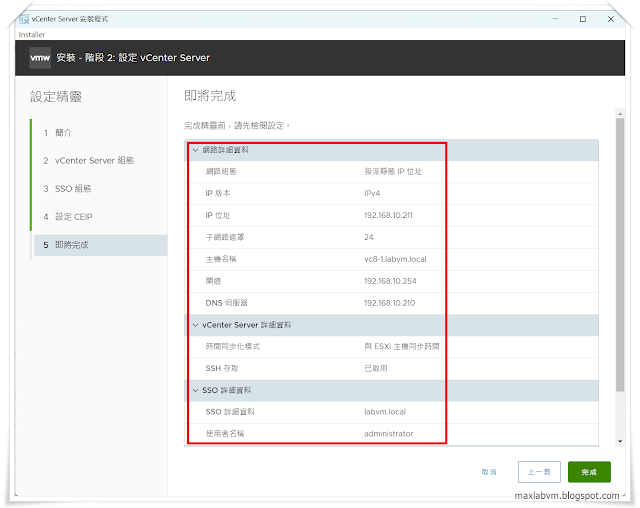Image resolution: width=640 pixels, height=508 pixels.
Task: Click the 指派靜態 IP 位址 value
Action: point(393,172)
